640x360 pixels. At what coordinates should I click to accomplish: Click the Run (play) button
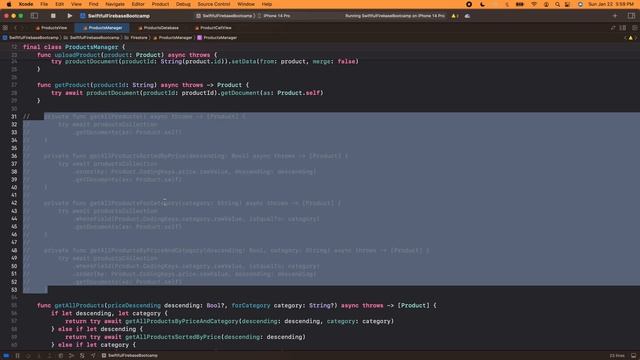tap(69, 16)
